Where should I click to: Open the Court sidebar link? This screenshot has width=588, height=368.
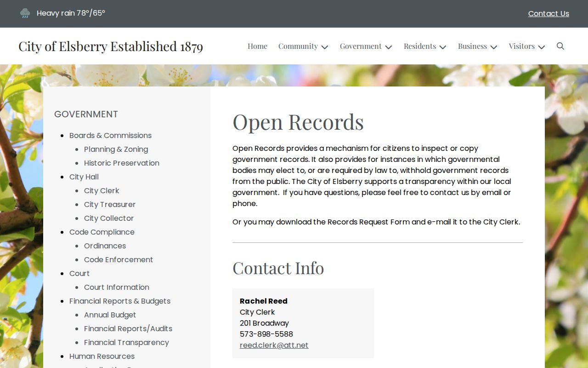pos(79,273)
